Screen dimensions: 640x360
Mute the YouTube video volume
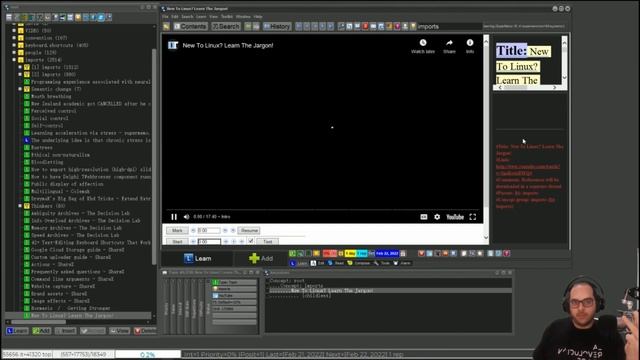click(187, 217)
